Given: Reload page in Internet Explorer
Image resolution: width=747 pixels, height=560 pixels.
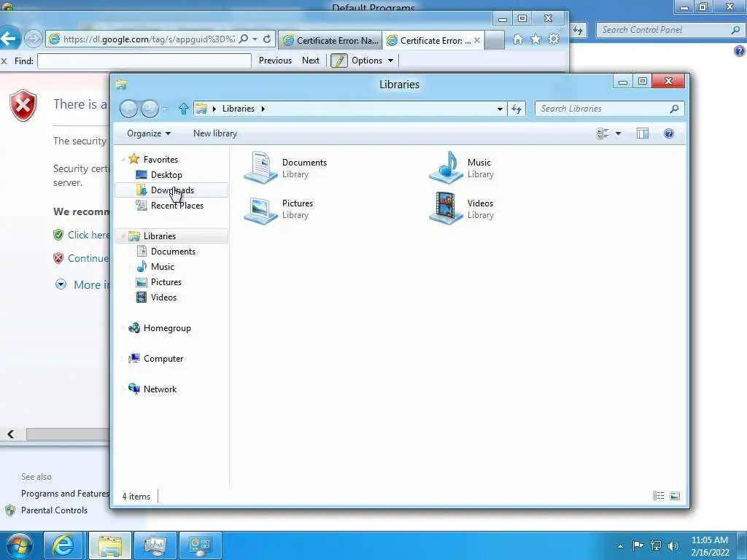Looking at the screenshot, I should tap(267, 39).
